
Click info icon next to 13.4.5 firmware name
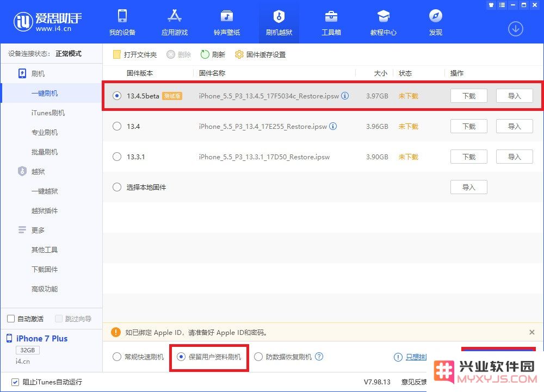[x=345, y=96]
